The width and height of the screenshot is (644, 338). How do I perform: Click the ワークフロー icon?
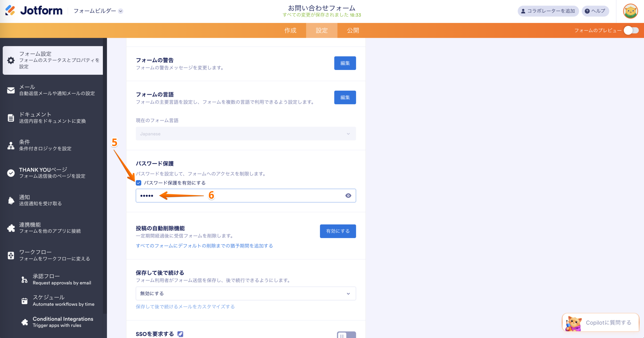click(x=11, y=255)
